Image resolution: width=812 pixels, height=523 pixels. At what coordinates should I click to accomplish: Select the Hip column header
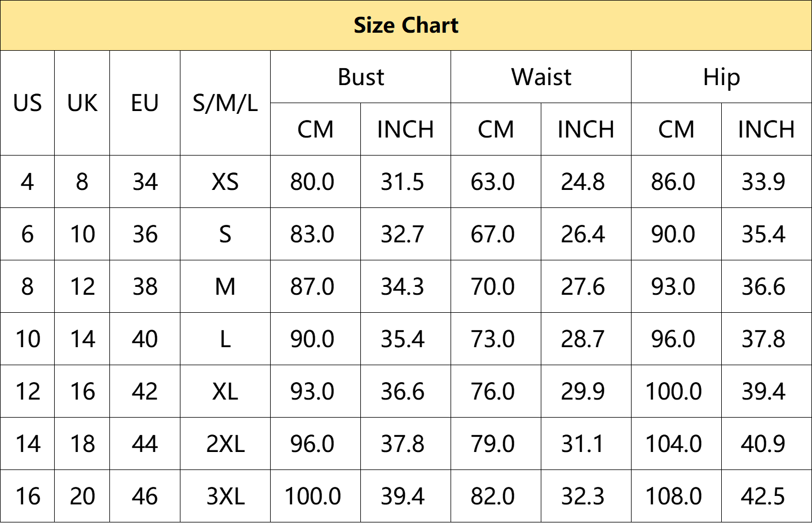click(721, 77)
